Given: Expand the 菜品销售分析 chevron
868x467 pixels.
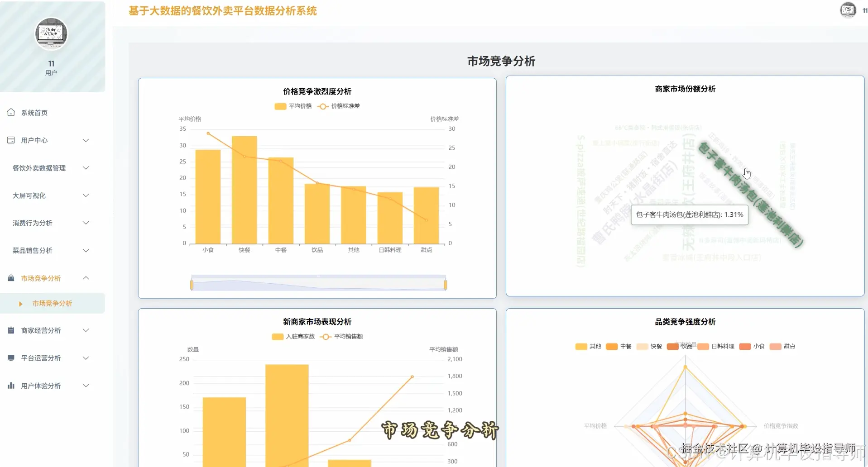Looking at the screenshot, I should pos(86,250).
